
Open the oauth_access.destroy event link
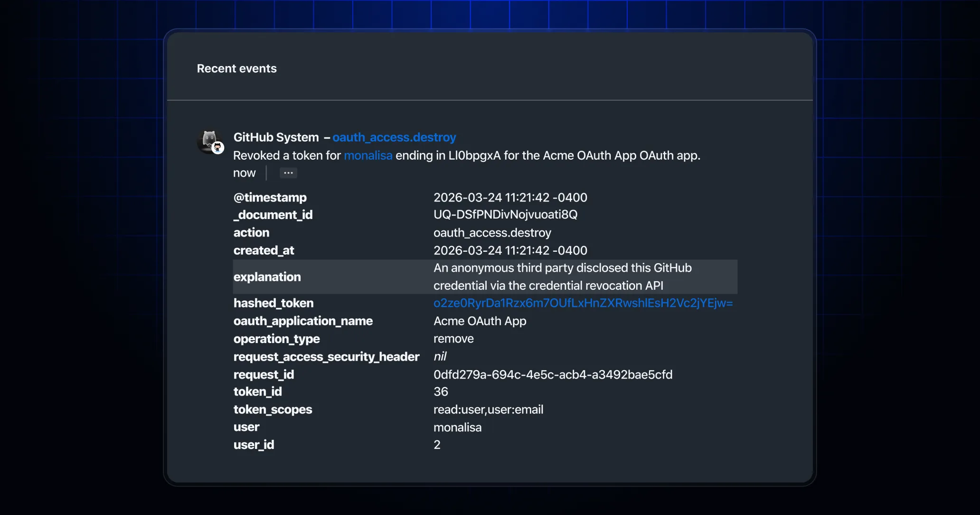click(394, 137)
